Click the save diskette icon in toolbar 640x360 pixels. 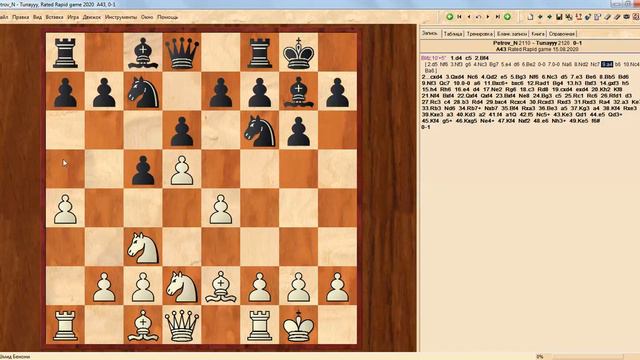pos(559,17)
